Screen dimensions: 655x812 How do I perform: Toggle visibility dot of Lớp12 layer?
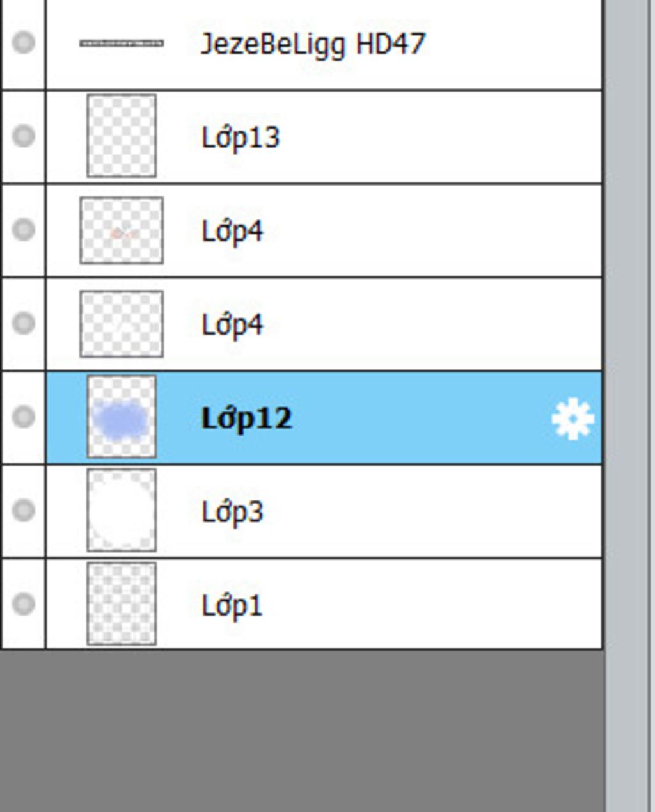[x=24, y=417]
